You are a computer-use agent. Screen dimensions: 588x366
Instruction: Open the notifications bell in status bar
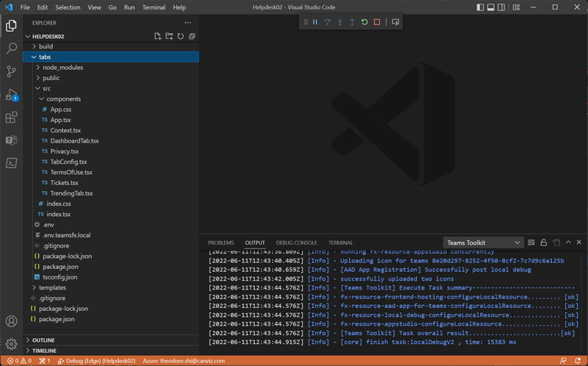click(578, 361)
